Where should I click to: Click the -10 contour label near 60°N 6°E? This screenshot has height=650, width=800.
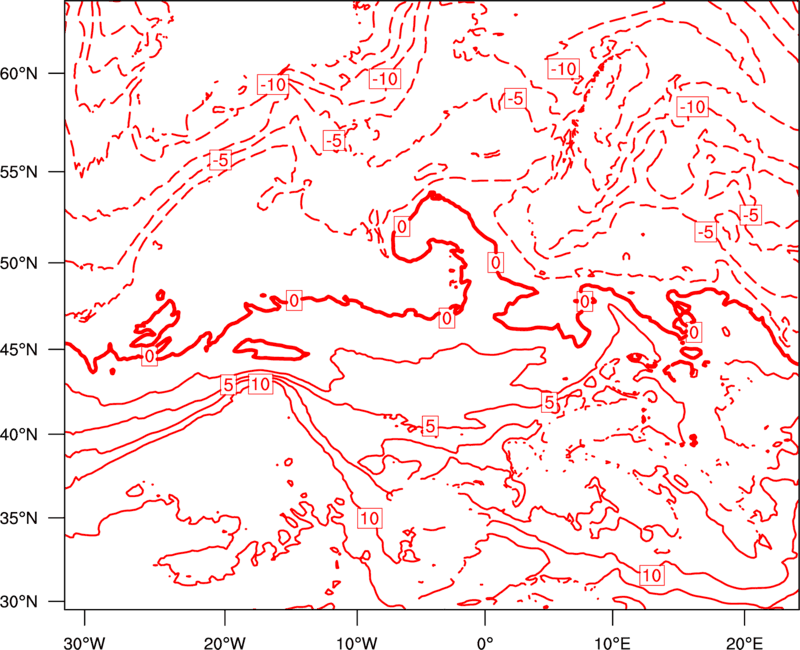click(x=564, y=68)
